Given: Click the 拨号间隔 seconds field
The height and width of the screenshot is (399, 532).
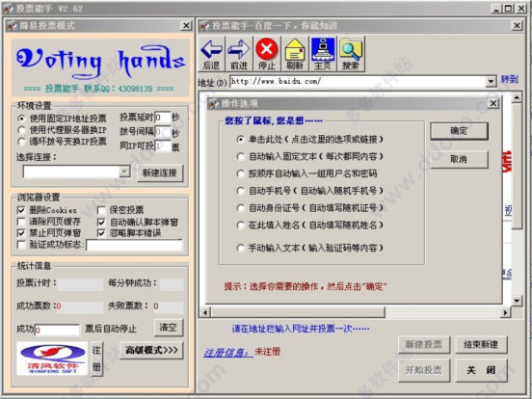Looking at the screenshot, I should tap(163, 132).
